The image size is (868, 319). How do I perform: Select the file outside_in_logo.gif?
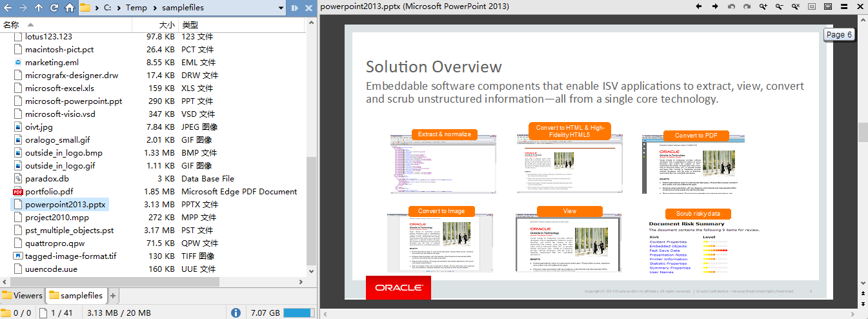[x=62, y=166]
